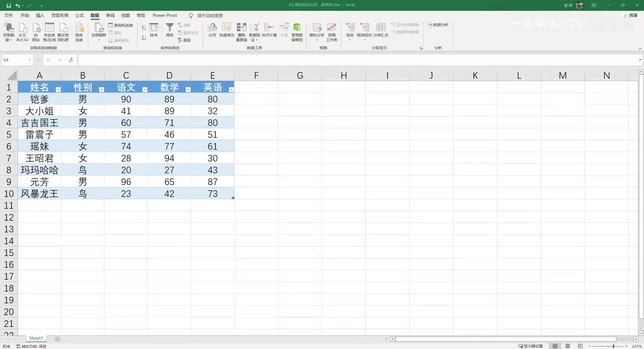Save the workbook via quick access
The height and width of the screenshot is (349, 644).
coord(9,5)
